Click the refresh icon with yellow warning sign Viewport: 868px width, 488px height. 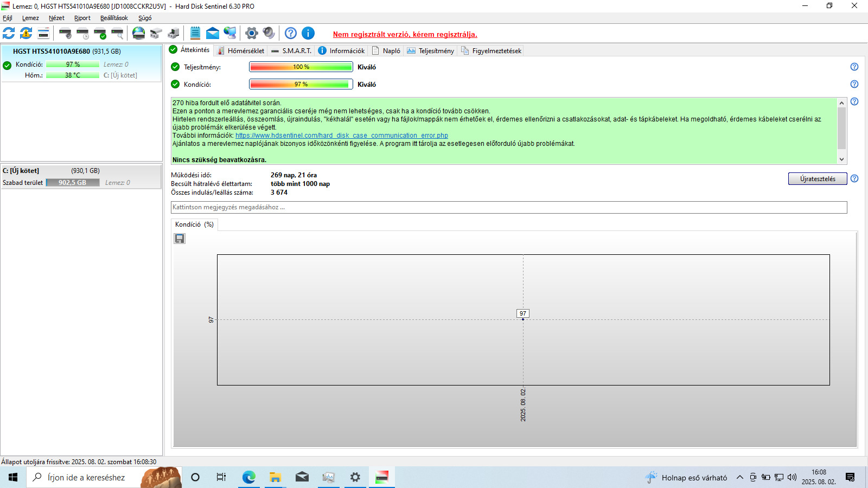click(x=26, y=33)
